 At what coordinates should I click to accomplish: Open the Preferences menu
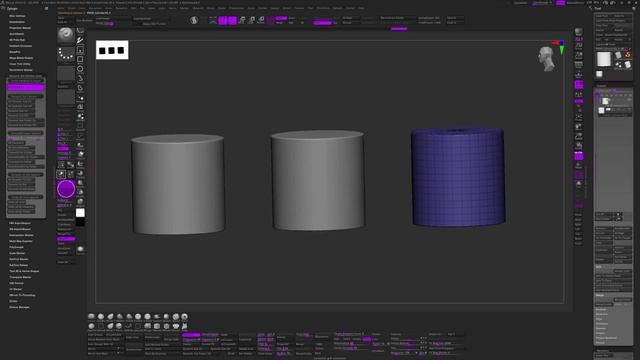(x=236, y=8)
